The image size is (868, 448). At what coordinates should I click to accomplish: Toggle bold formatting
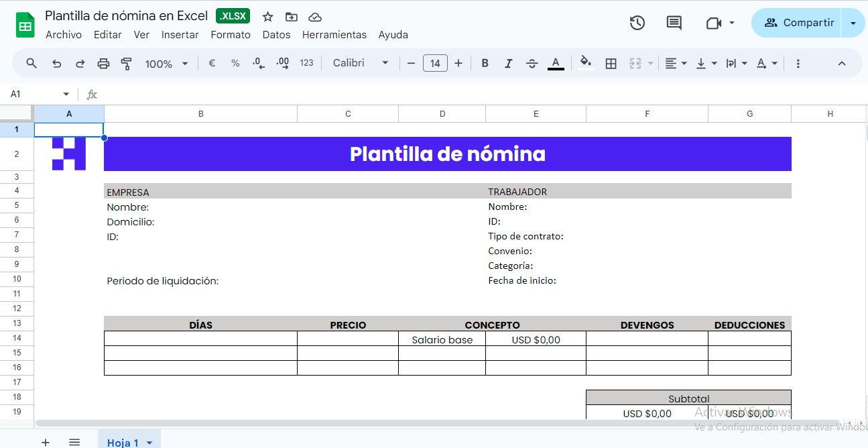click(485, 63)
